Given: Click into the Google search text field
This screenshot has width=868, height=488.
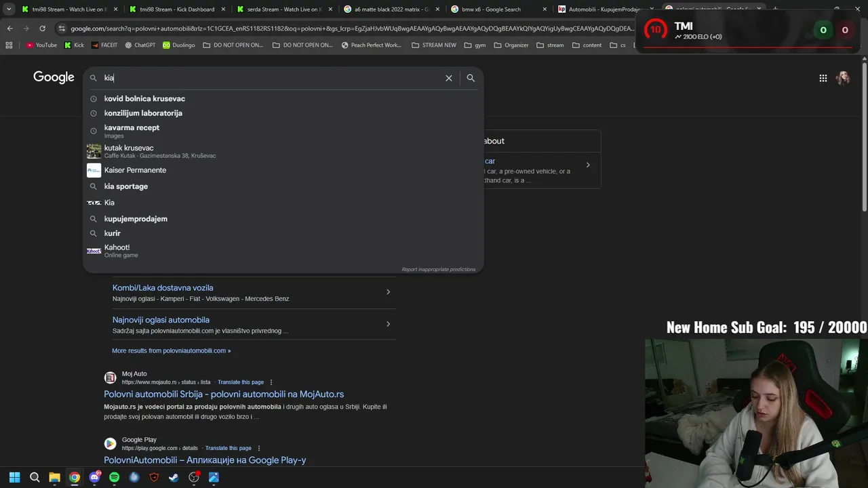Looking at the screenshot, I should (x=271, y=78).
